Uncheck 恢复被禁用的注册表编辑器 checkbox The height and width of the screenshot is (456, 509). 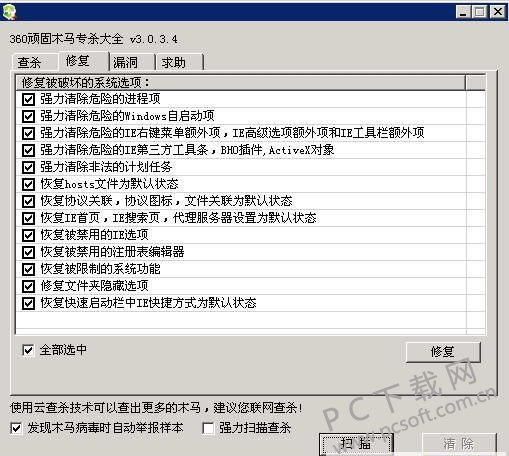pyautogui.click(x=28, y=252)
